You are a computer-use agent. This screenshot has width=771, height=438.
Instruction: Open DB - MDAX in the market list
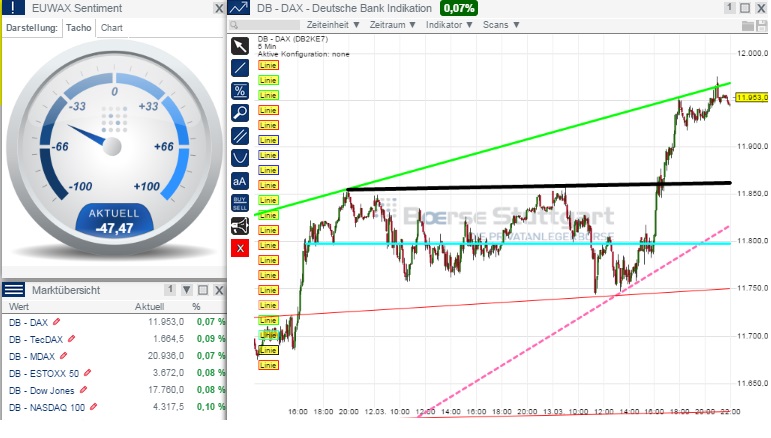point(32,356)
